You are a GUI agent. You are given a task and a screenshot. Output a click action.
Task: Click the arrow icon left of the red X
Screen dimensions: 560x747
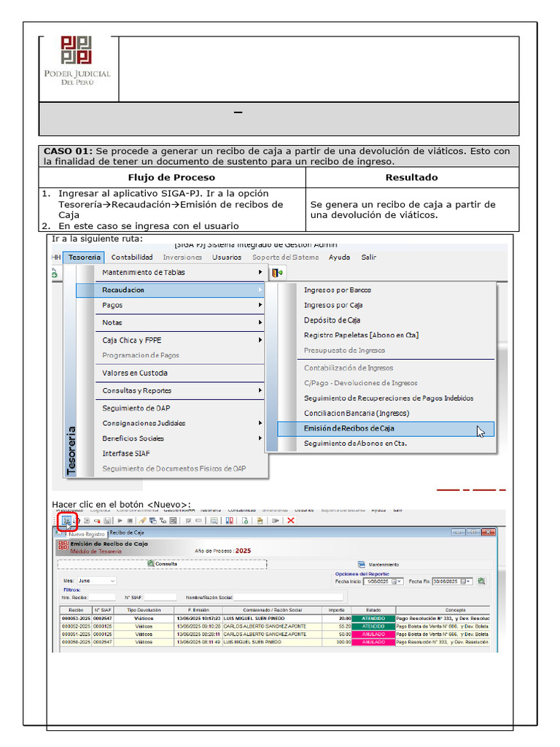tap(275, 521)
